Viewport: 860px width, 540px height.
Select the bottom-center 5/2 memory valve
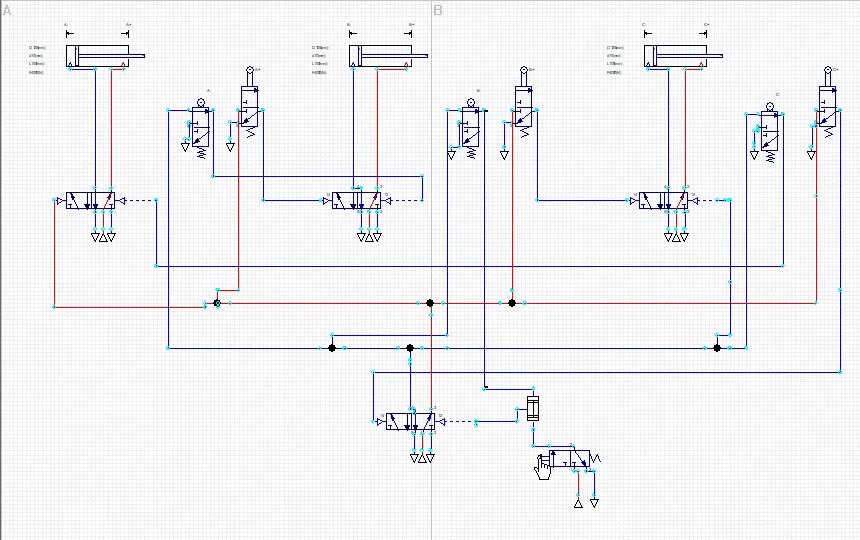411,422
